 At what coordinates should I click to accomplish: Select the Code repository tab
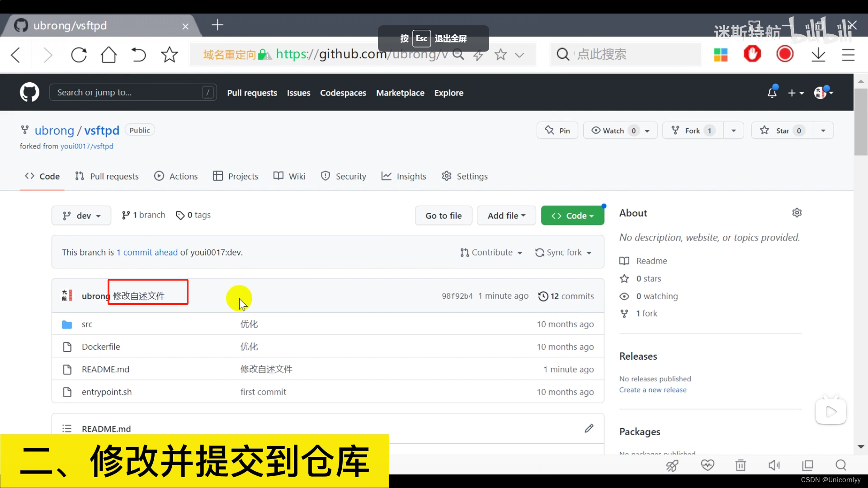42,176
